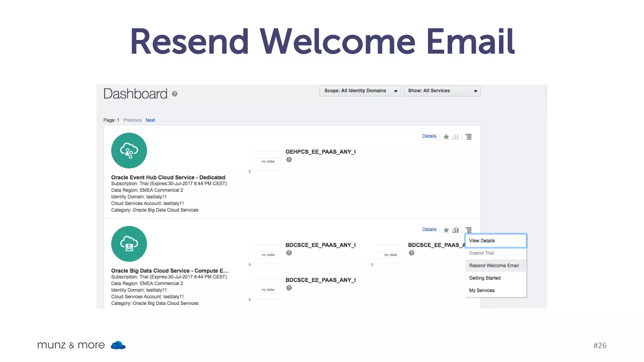644x362 pixels.
Task: Click help icon under OEHPCS_EE_PAAS_ANY metric
Action: pos(289,160)
